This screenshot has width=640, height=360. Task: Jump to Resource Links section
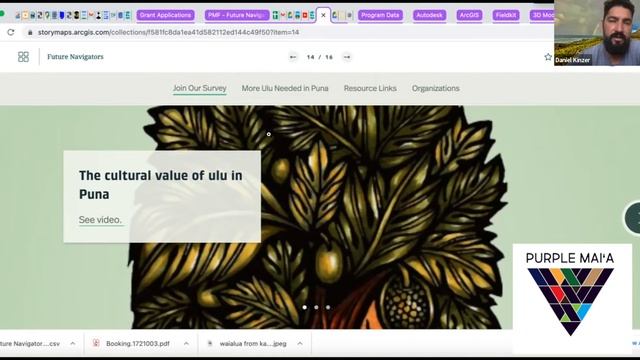370,88
